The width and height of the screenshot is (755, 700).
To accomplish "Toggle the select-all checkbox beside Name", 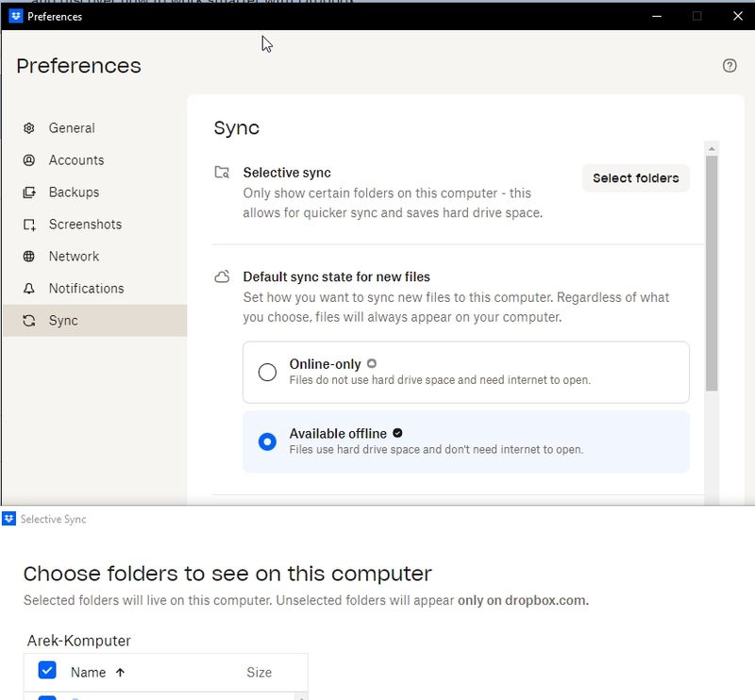I will tap(47, 671).
